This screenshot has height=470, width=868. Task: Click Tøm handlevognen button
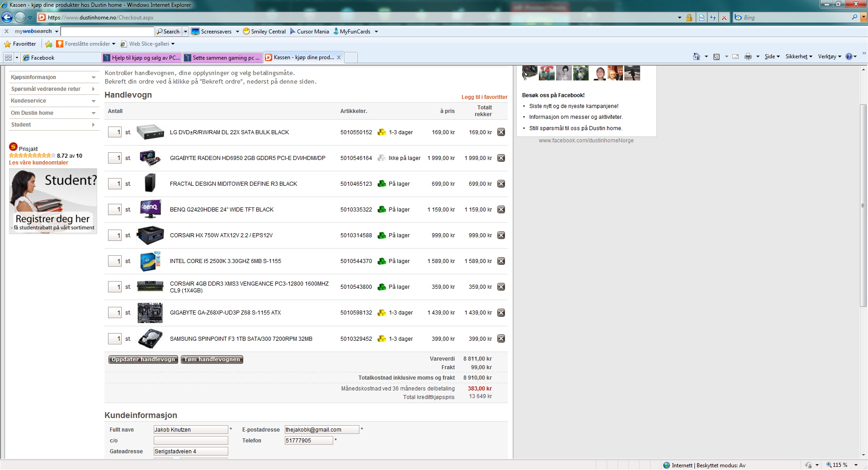click(212, 359)
